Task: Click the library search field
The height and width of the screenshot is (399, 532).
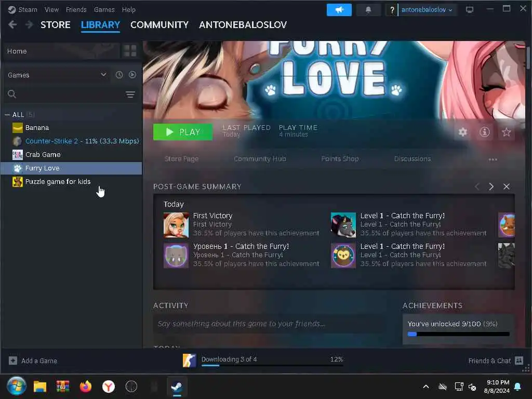Action: click(x=71, y=95)
